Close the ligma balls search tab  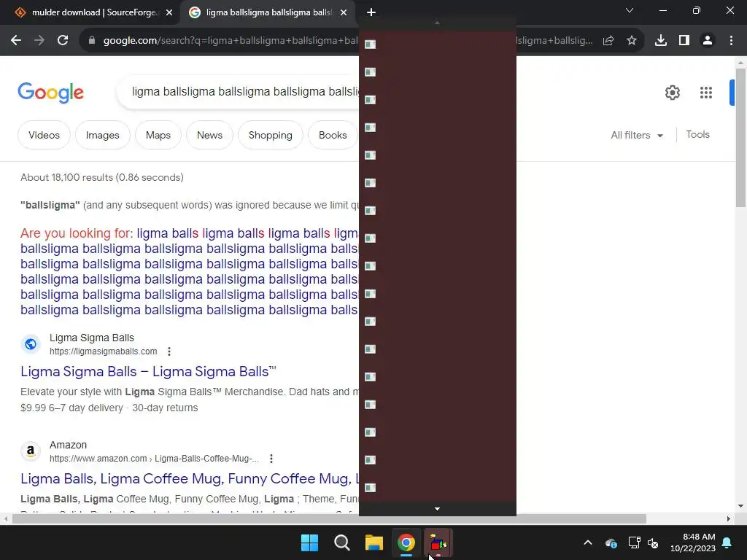[344, 13]
